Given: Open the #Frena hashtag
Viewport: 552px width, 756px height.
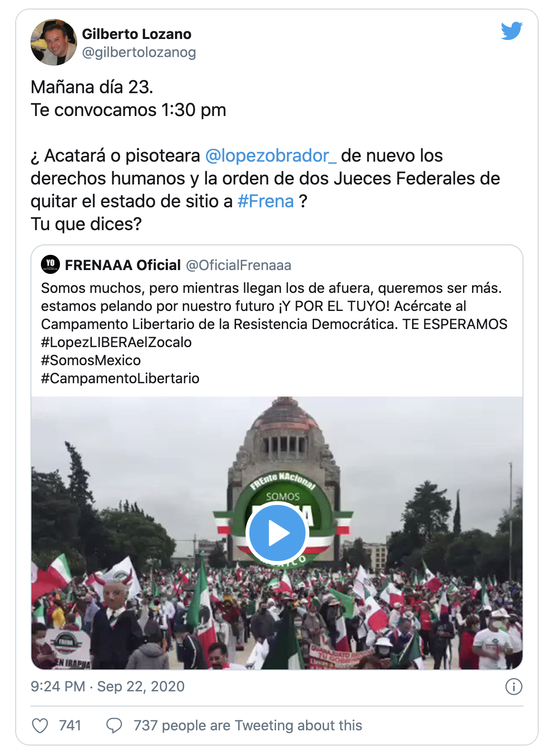Looking at the screenshot, I should click(266, 201).
